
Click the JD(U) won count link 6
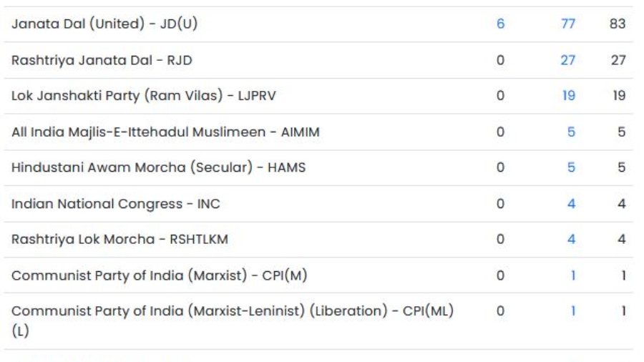[501, 24]
